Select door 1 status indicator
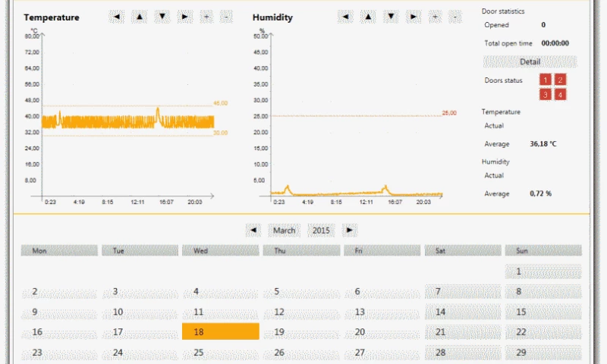607x364 pixels. tap(545, 80)
